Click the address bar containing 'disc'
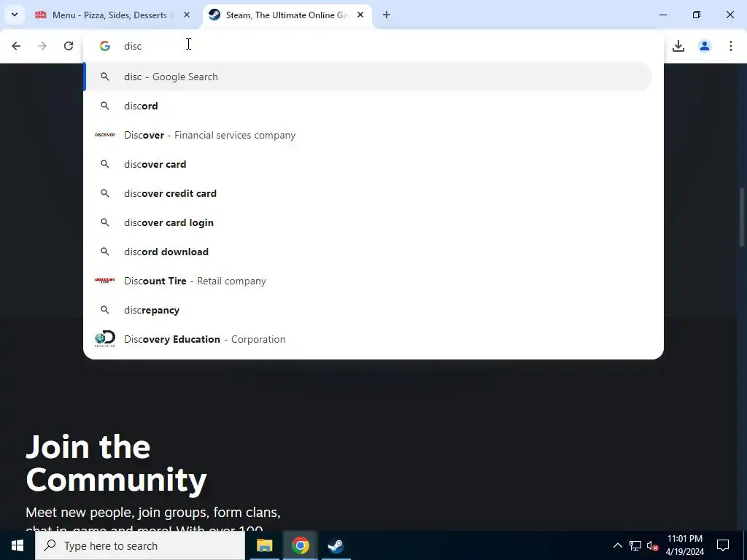This screenshot has width=747, height=560. 373,46
